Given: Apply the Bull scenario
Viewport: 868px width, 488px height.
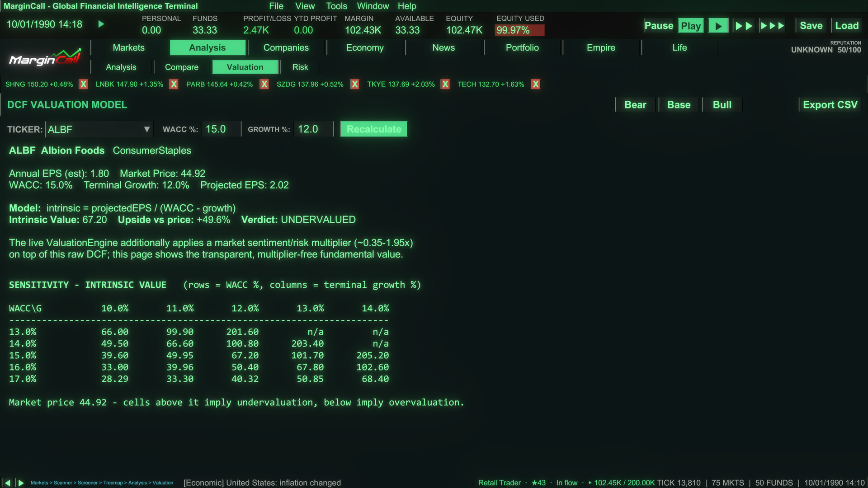Looking at the screenshot, I should pos(722,105).
